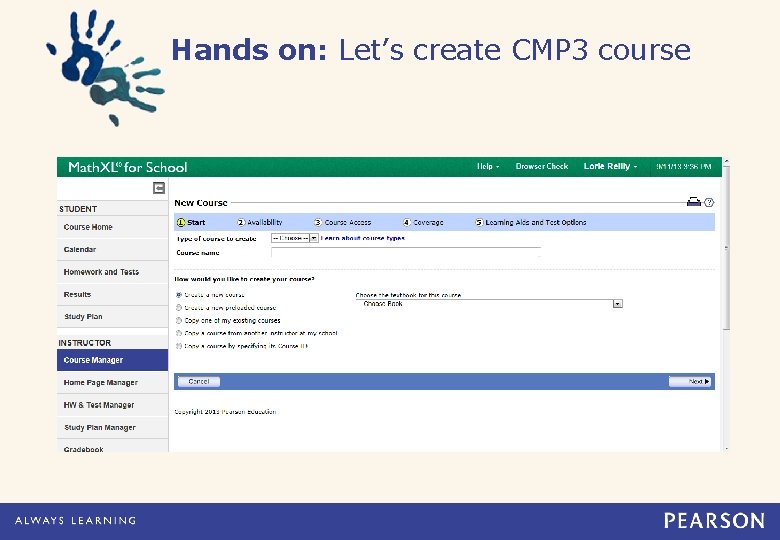Open Gradebook in instructor menu
The height and width of the screenshot is (540, 780).
click(112, 447)
